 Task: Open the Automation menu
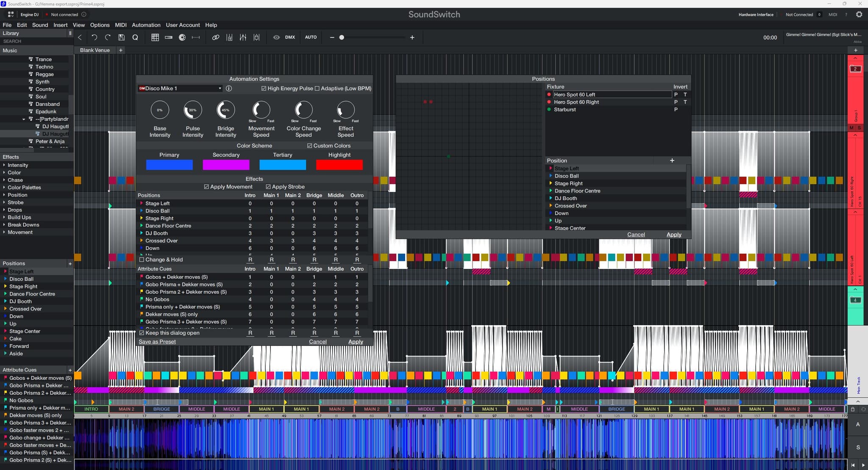coord(146,25)
